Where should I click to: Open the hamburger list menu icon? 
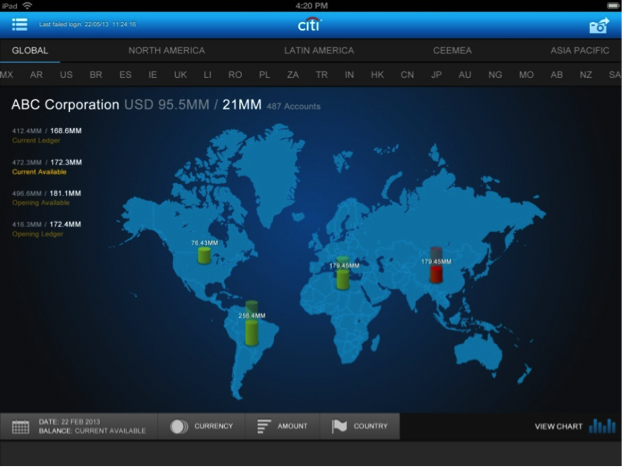click(x=20, y=24)
